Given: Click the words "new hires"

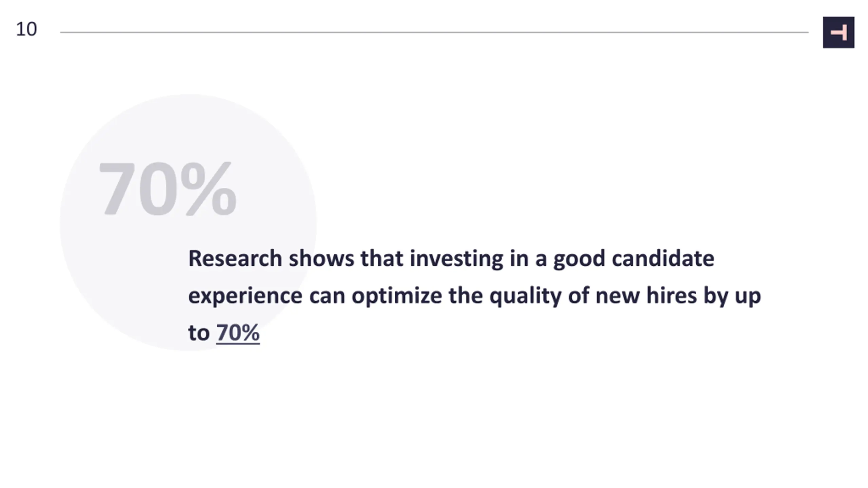Looking at the screenshot, I should [x=646, y=296].
